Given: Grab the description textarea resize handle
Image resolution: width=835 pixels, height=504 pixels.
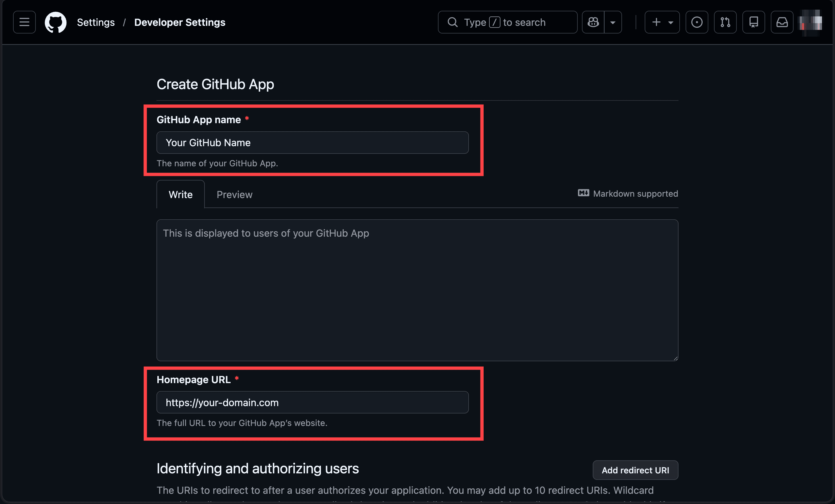Looking at the screenshot, I should pos(675,358).
